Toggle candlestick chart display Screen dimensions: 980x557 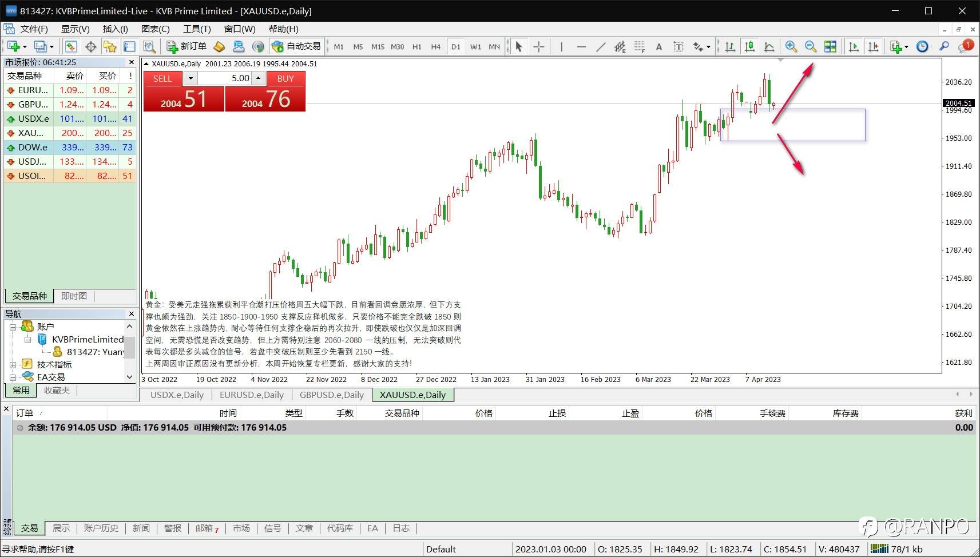[x=749, y=46]
